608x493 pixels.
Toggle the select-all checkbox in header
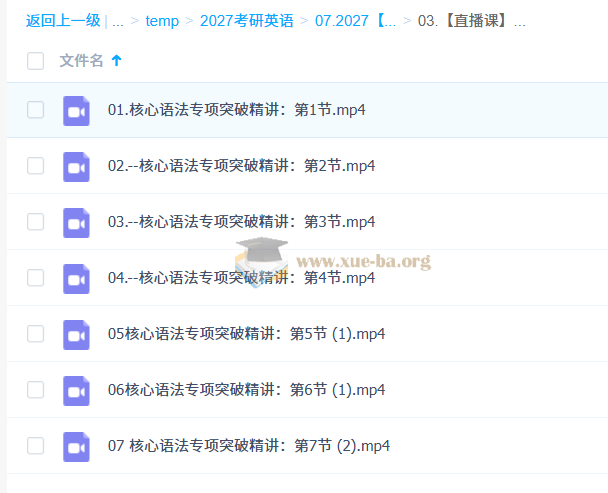pyautogui.click(x=36, y=61)
